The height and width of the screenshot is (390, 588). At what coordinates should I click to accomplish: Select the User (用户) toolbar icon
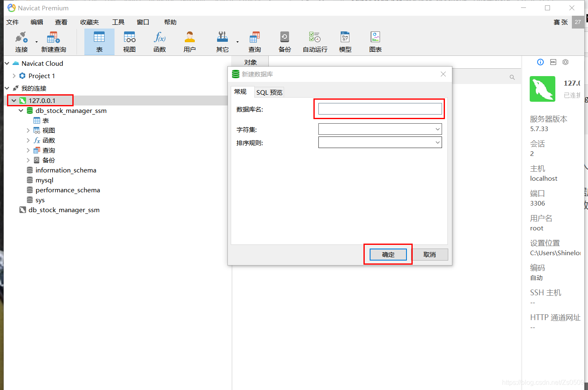coord(190,42)
